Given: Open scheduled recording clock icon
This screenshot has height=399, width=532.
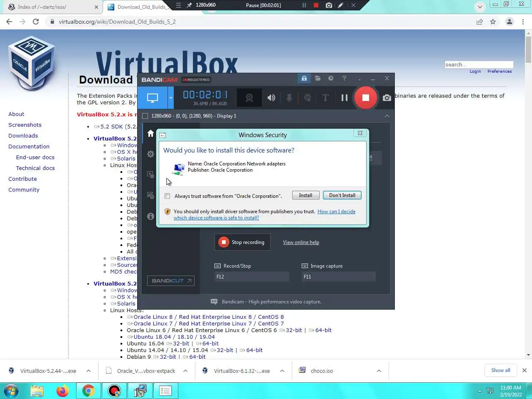Looking at the screenshot, I should pos(331,78).
